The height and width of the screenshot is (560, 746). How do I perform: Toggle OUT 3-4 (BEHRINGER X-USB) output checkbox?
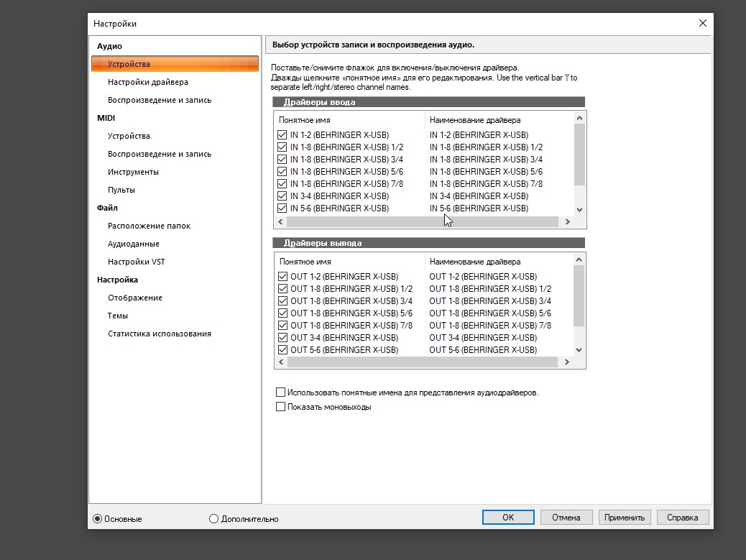tap(282, 337)
